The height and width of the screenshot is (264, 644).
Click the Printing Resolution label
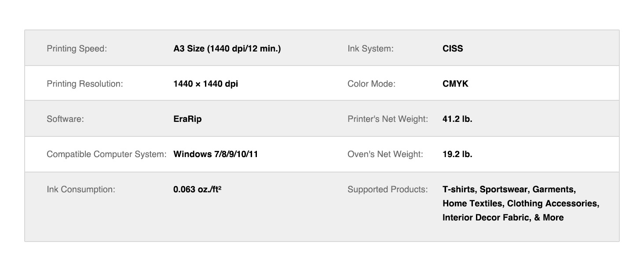click(85, 84)
